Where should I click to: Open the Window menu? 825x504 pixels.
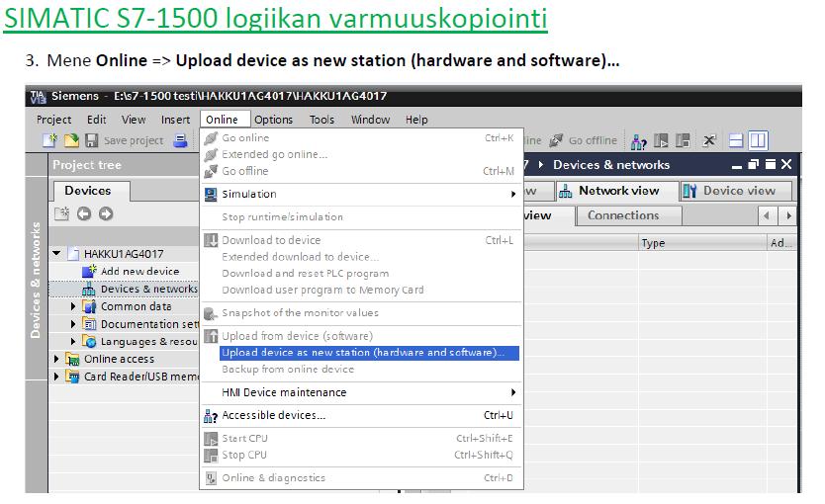pyautogui.click(x=370, y=120)
